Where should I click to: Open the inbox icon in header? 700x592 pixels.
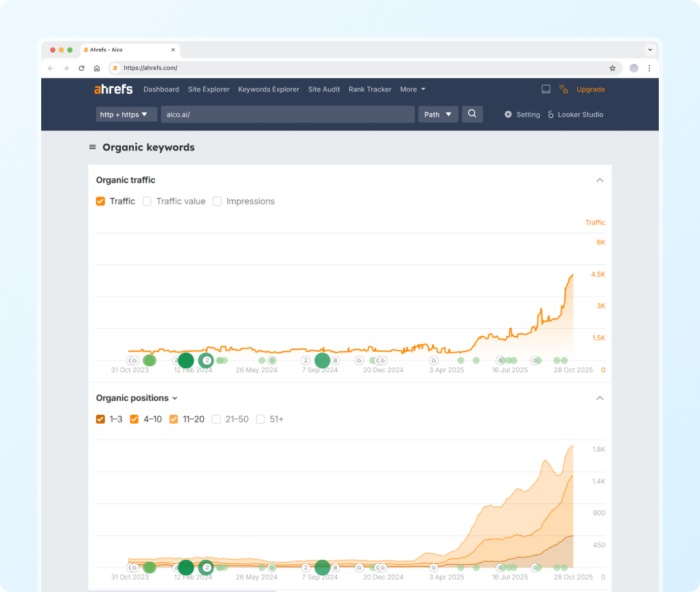[546, 89]
